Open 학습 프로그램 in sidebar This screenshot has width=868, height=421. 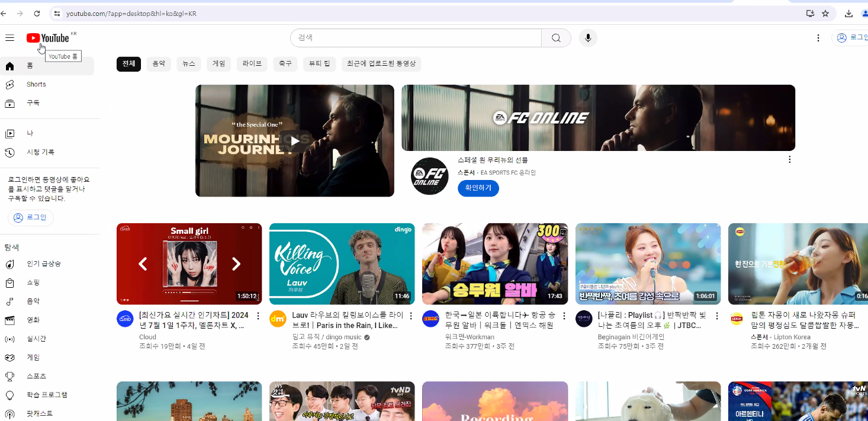[x=47, y=395]
